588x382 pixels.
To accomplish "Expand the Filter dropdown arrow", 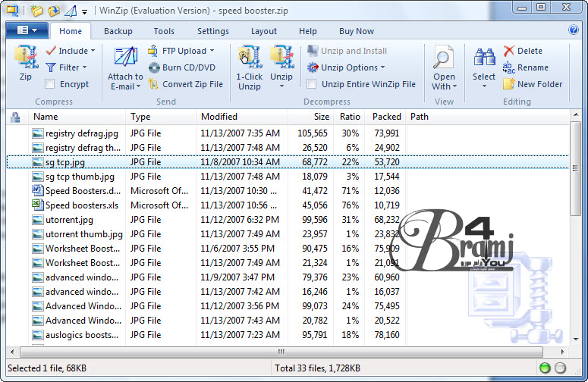I will 84,67.
